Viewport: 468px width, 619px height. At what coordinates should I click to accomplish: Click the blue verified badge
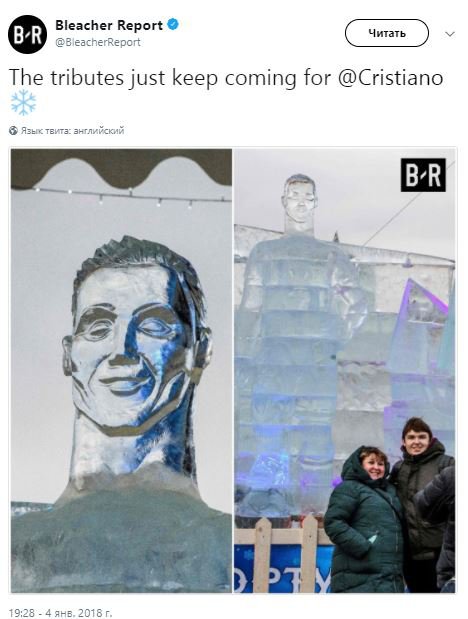click(x=173, y=25)
